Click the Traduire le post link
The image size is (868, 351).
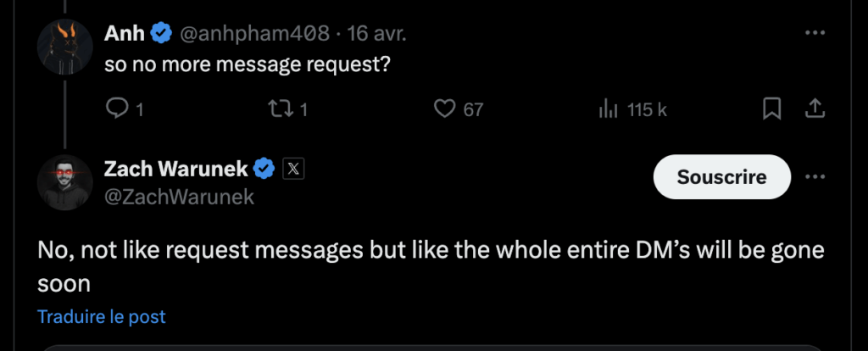(102, 316)
